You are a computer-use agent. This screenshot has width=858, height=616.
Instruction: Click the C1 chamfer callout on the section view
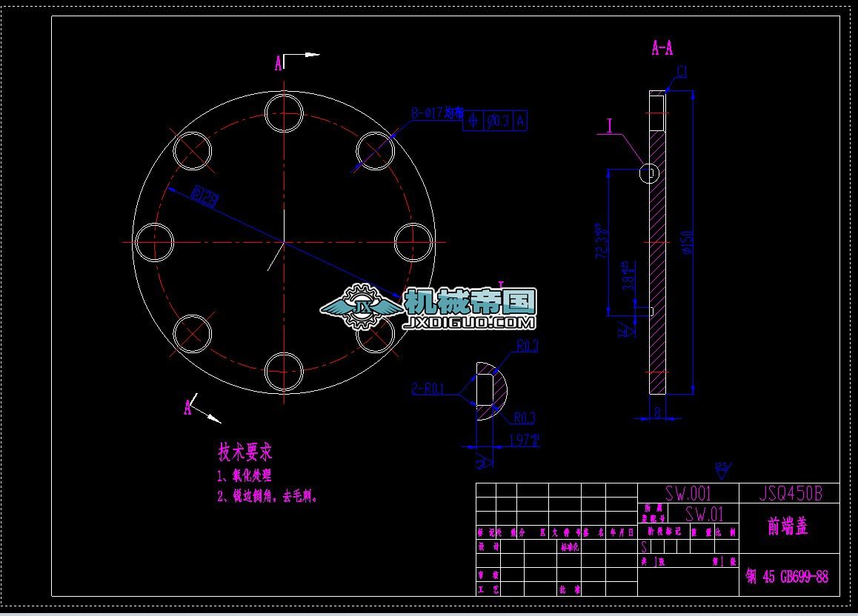[x=682, y=70]
